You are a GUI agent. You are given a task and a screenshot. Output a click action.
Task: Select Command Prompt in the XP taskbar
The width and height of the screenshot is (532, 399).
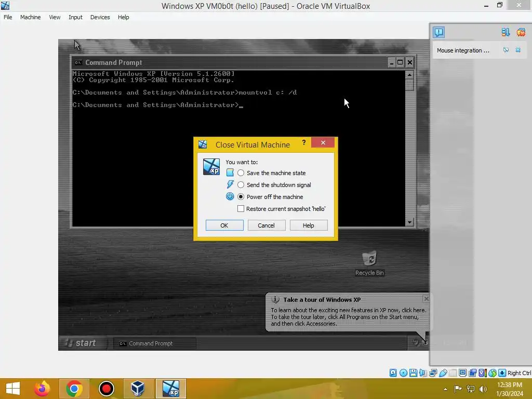[x=154, y=343]
